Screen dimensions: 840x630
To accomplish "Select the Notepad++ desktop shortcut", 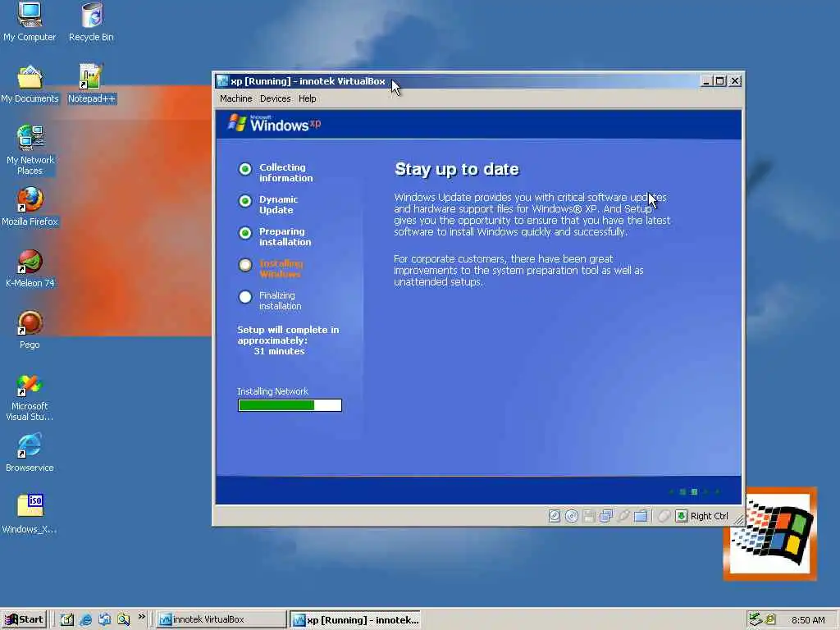I will click(91, 84).
